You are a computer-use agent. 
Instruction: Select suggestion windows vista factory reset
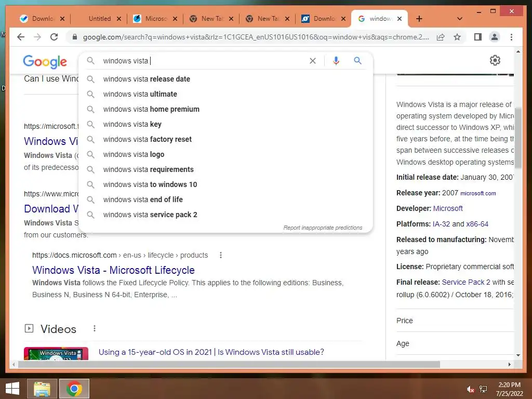click(x=225, y=139)
